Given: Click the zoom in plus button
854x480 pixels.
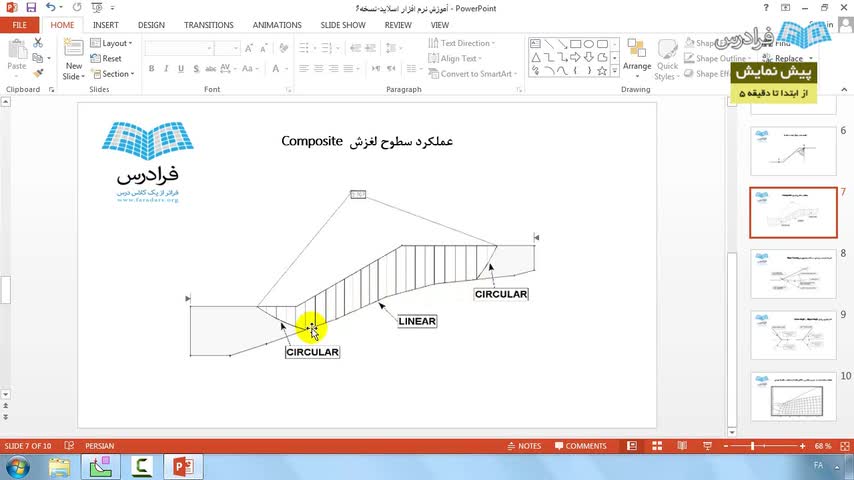Looking at the screenshot, I should coord(802,446).
